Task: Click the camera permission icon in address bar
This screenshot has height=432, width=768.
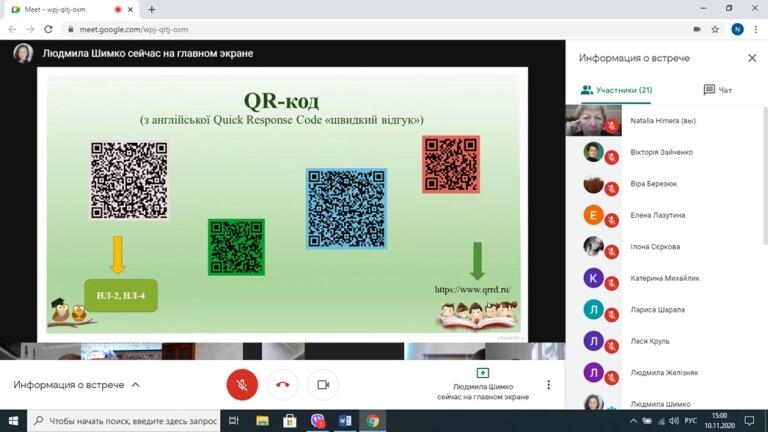Action: (697, 29)
